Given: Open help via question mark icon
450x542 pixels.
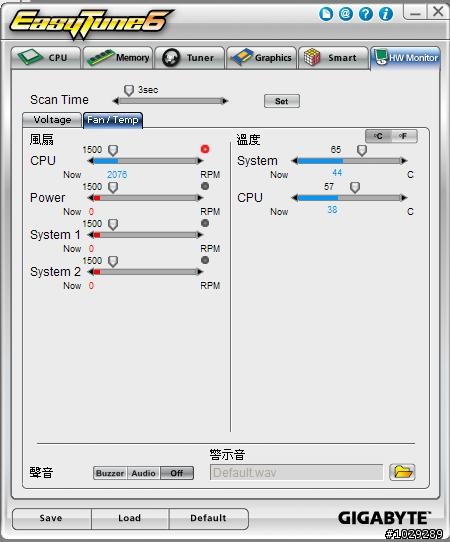Looking at the screenshot, I should (366, 14).
